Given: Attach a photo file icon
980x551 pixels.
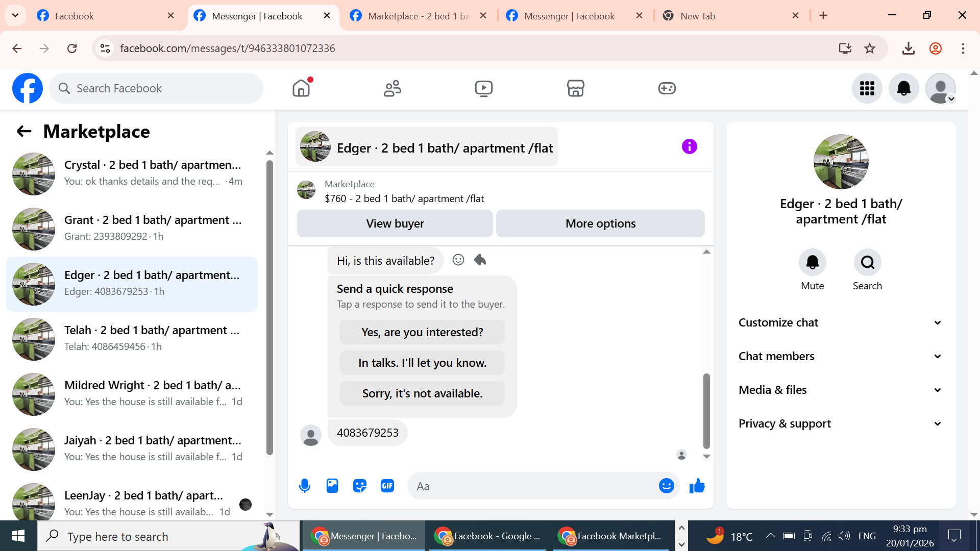Looking at the screenshot, I should tap(332, 486).
